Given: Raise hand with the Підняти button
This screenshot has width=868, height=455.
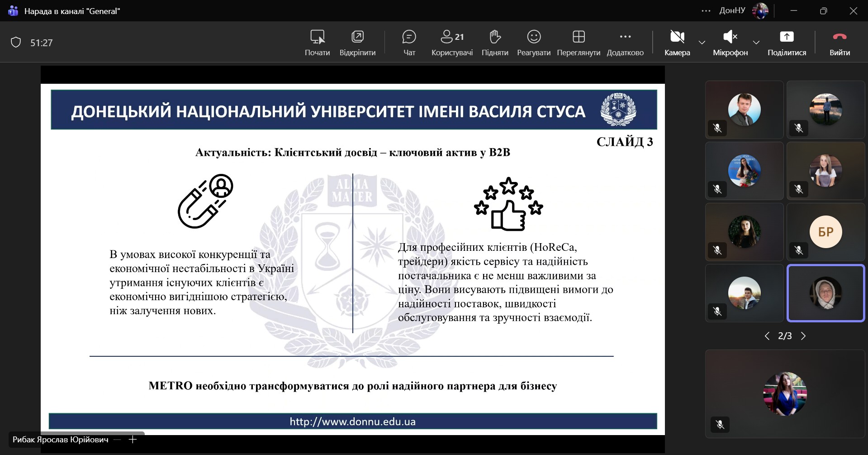Looking at the screenshot, I should coord(495,43).
